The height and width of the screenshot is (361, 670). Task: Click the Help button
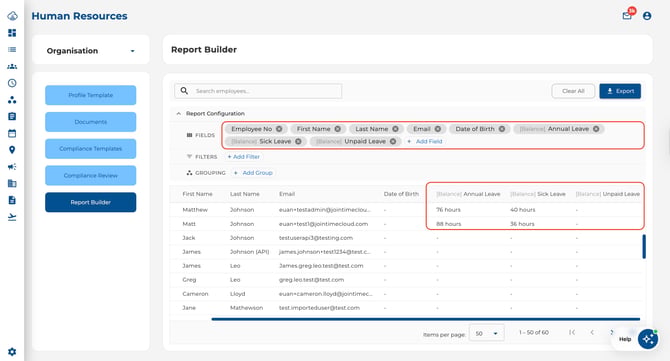coord(625,339)
